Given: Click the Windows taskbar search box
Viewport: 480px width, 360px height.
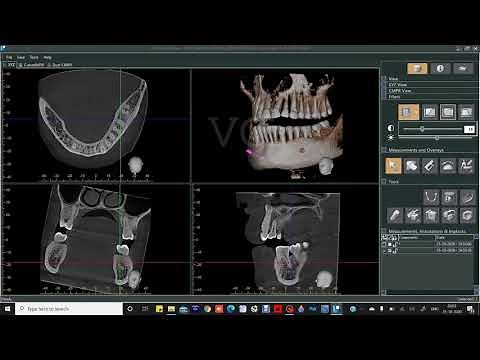Looking at the screenshot, I should (x=69, y=309).
